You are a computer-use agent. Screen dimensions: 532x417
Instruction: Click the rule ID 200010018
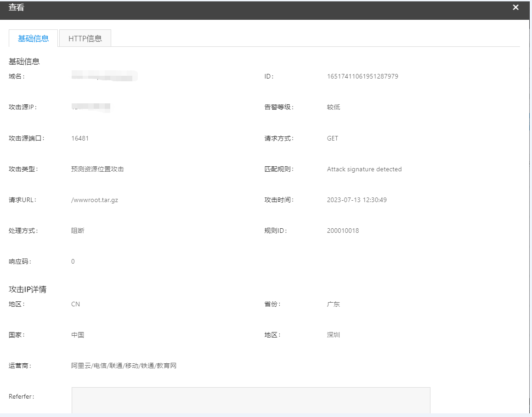pyautogui.click(x=343, y=231)
